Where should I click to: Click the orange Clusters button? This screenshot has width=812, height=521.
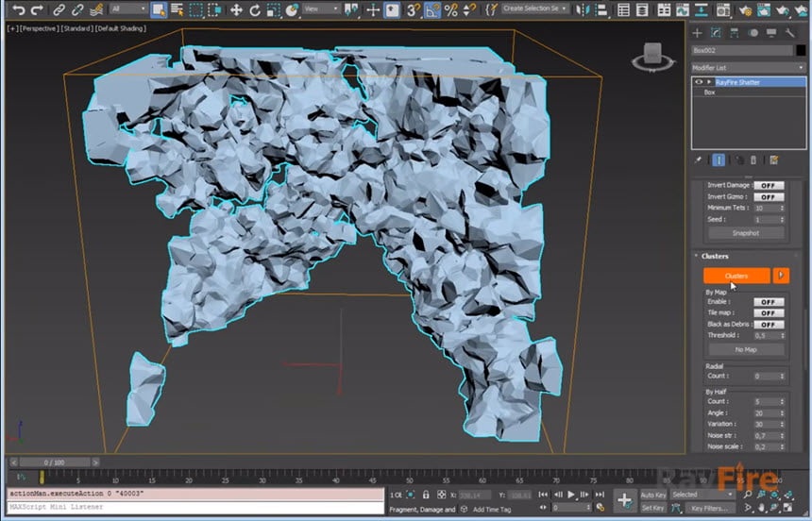[x=736, y=276]
